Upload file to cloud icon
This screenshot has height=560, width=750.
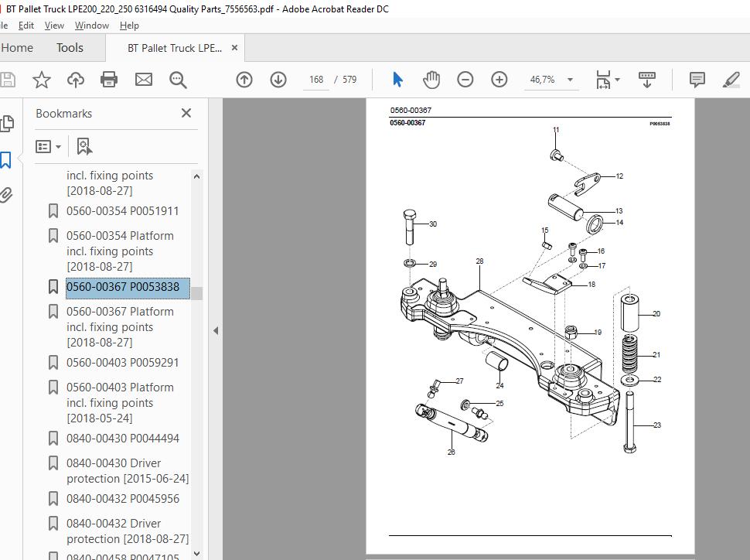[76, 80]
